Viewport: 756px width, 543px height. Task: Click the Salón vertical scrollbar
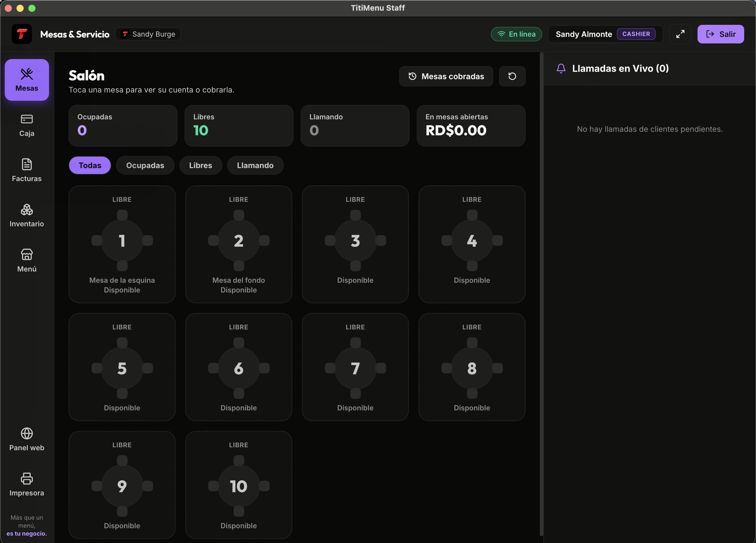[541, 294]
